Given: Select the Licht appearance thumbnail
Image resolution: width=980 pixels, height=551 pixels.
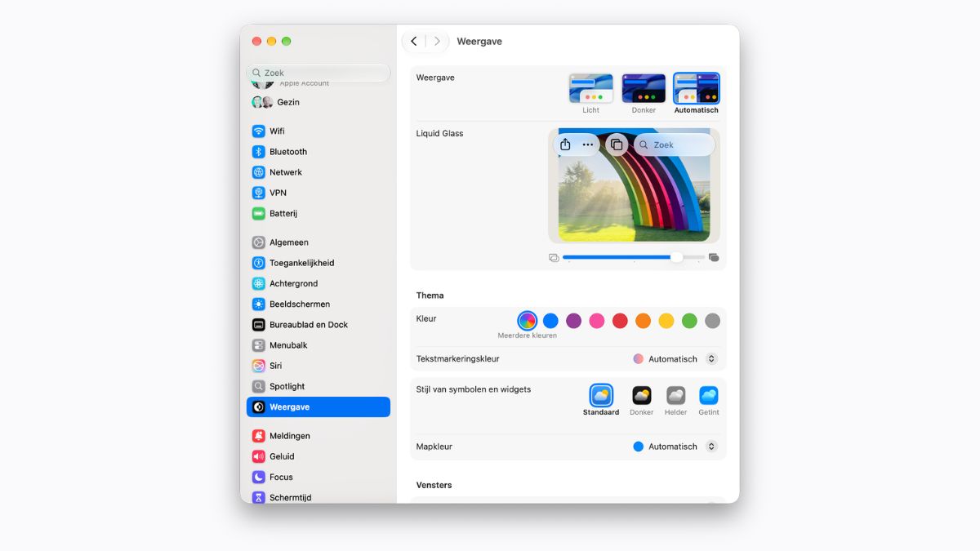Looking at the screenshot, I should 591,88.
